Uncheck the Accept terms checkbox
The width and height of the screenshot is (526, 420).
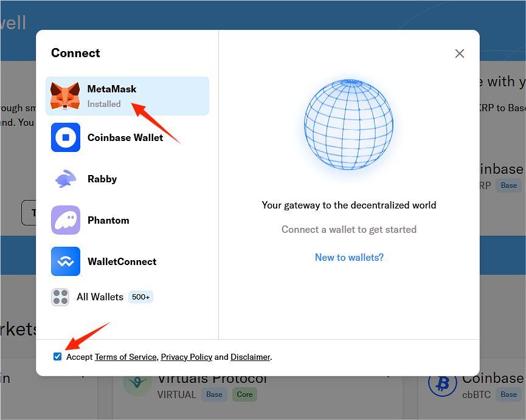click(58, 357)
